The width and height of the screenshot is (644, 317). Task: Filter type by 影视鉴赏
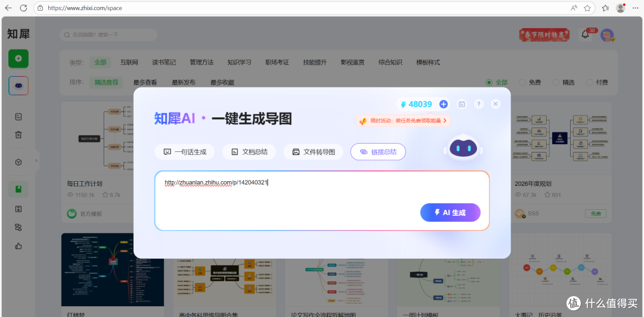pyautogui.click(x=352, y=63)
